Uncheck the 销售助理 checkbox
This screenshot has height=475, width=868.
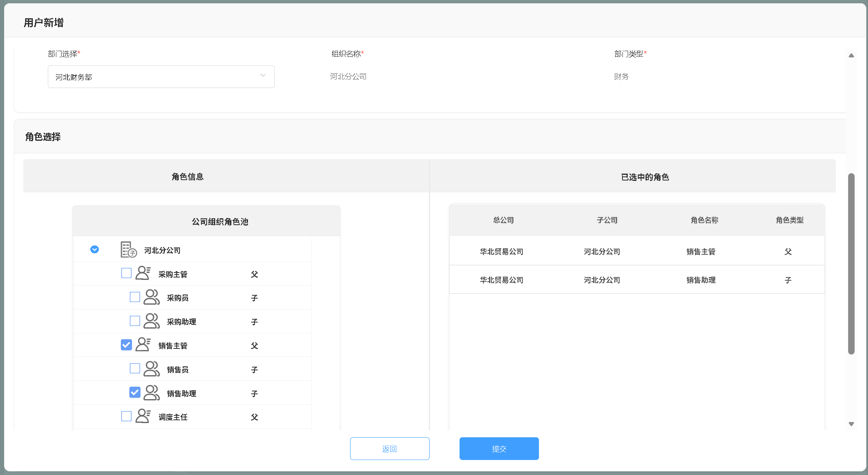tap(135, 393)
